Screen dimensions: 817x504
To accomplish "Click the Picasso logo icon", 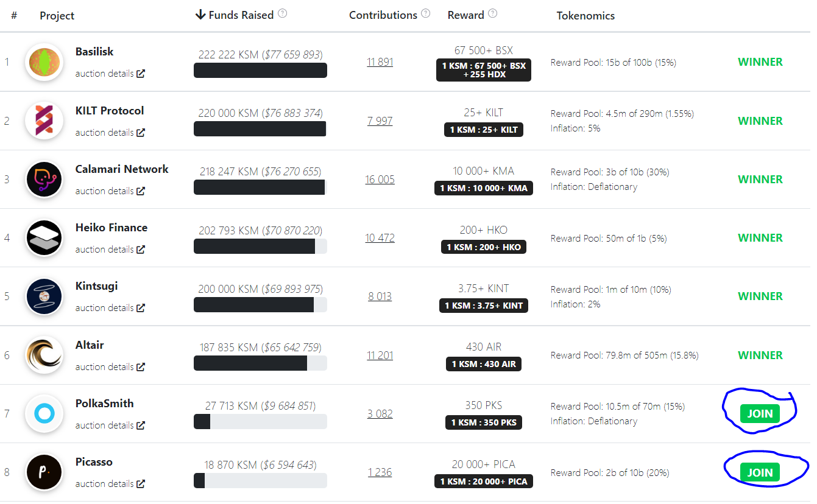I will (x=44, y=472).
